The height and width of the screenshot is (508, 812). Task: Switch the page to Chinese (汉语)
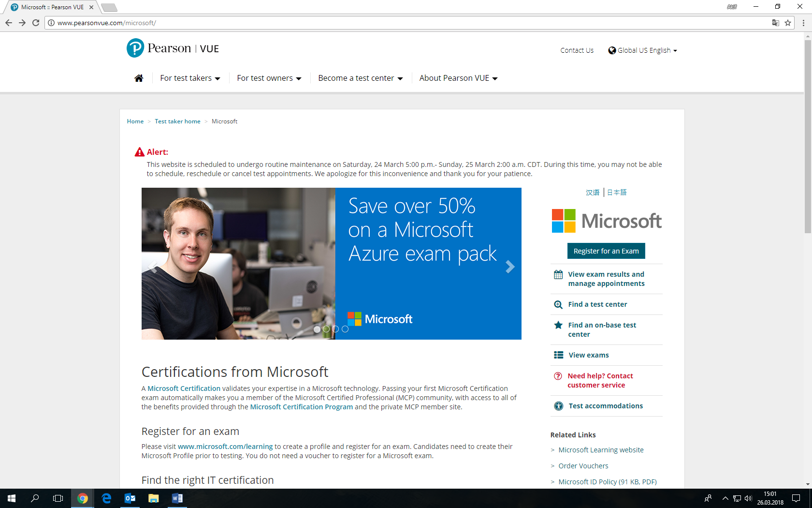(593, 193)
